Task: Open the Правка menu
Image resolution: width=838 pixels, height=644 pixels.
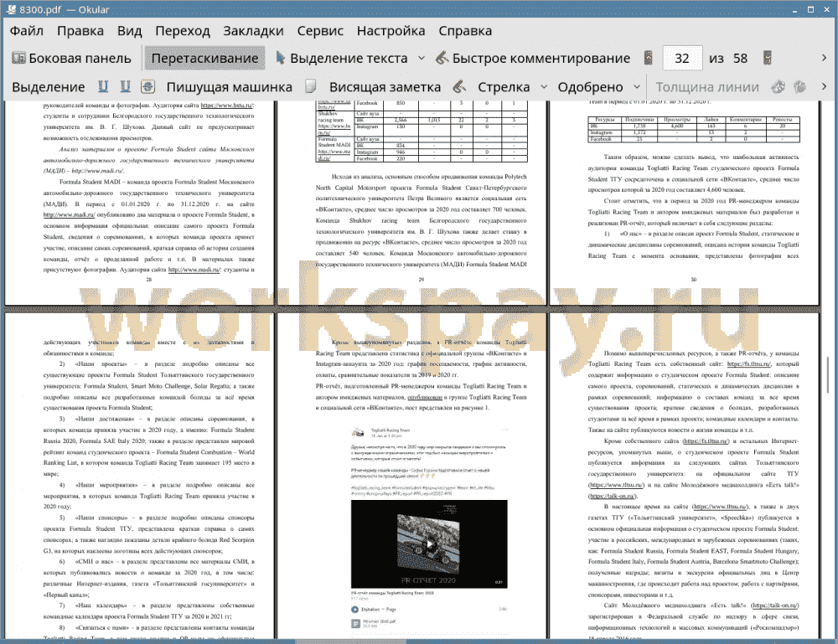Action: tap(80, 31)
